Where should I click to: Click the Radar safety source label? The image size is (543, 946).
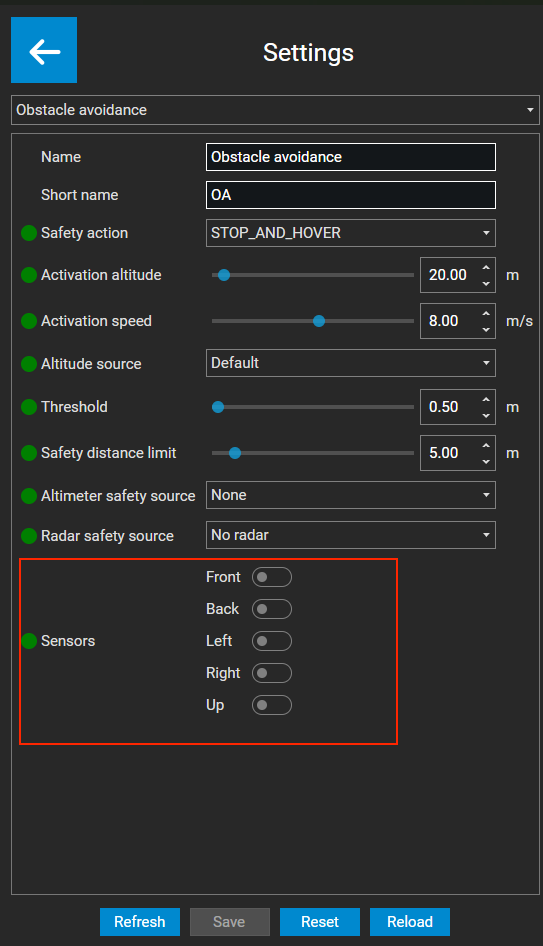(x=107, y=536)
